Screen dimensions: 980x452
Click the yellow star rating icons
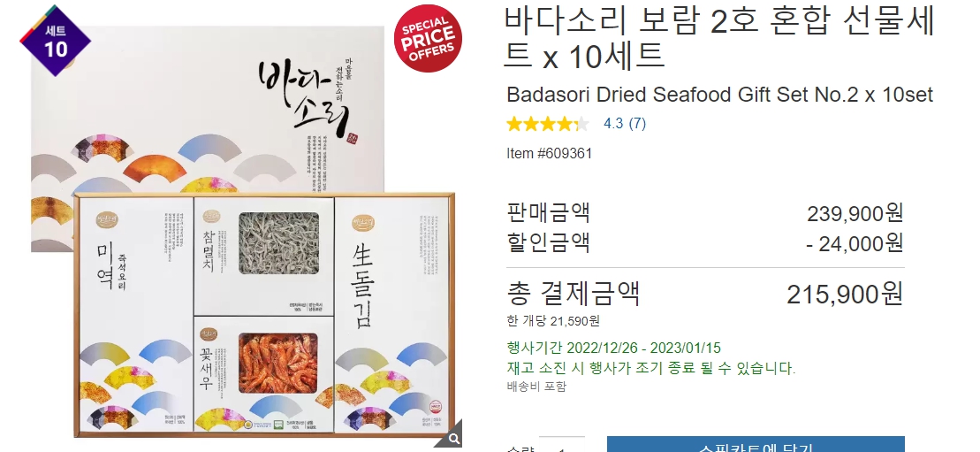coord(548,123)
